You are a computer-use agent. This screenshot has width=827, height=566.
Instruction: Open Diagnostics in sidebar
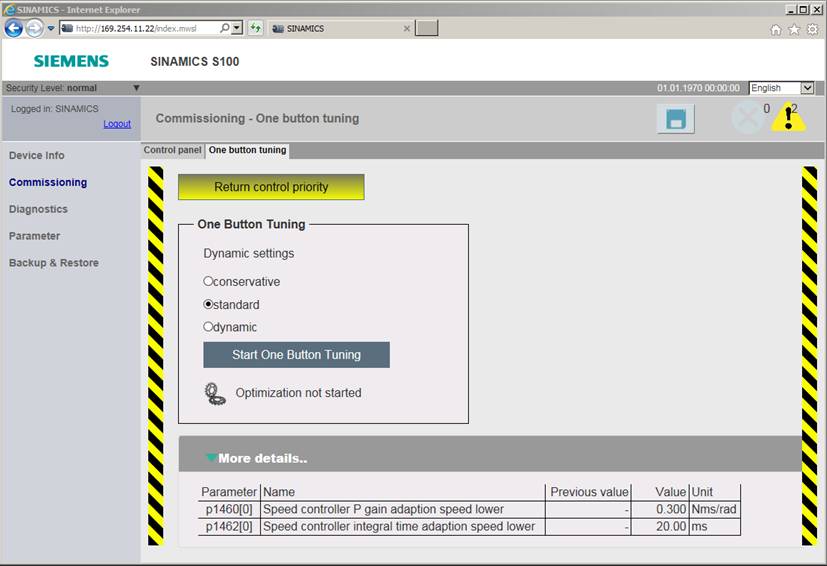click(x=38, y=209)
